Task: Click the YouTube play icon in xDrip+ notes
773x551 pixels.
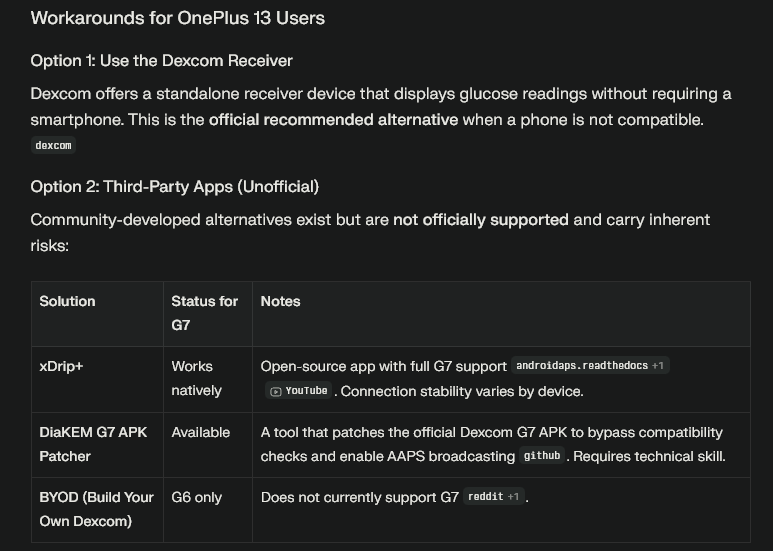Action: point(275,391)
